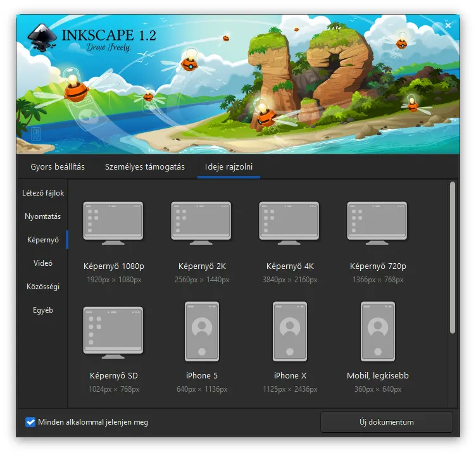Image resolution: width=476 pixels, height=455 pixels.
Task: Open the Létező fájlok category
Action: tap(42, 193)
